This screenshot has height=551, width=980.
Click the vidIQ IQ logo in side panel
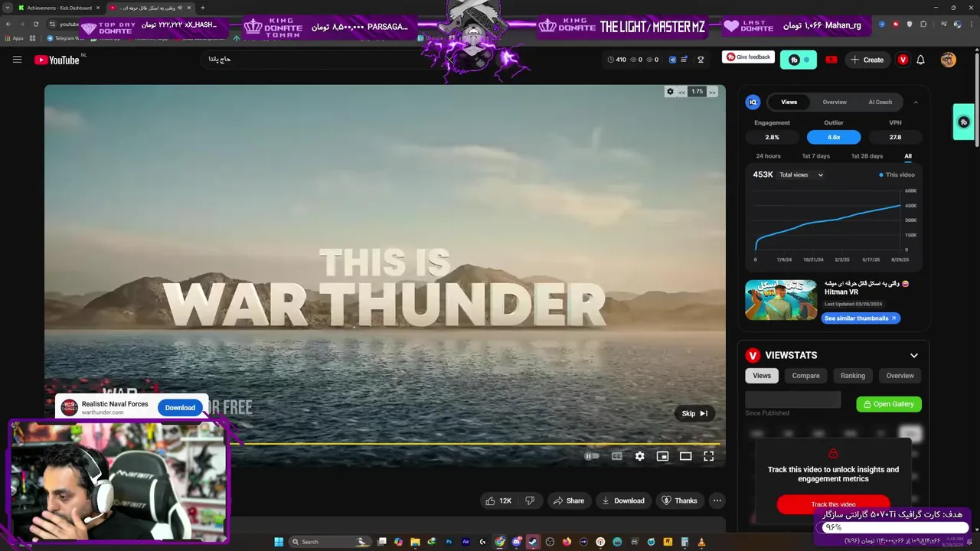[x=753, y=102]
